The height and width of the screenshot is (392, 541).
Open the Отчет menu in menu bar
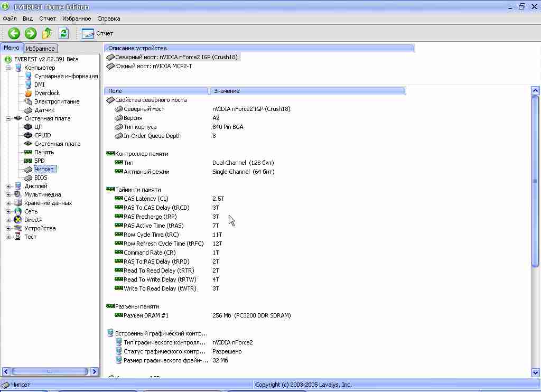tap(47, 18)
